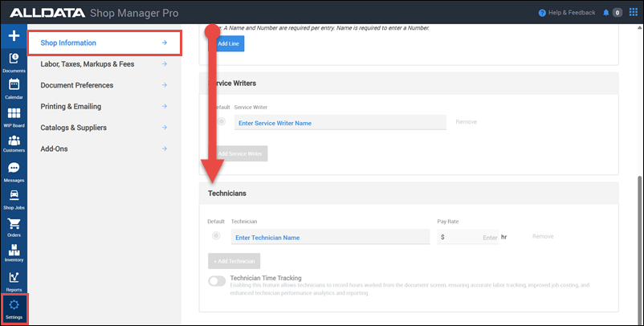Select the default Technician radio button
This screenshot has width=644, height=326.
pos(217,236)
